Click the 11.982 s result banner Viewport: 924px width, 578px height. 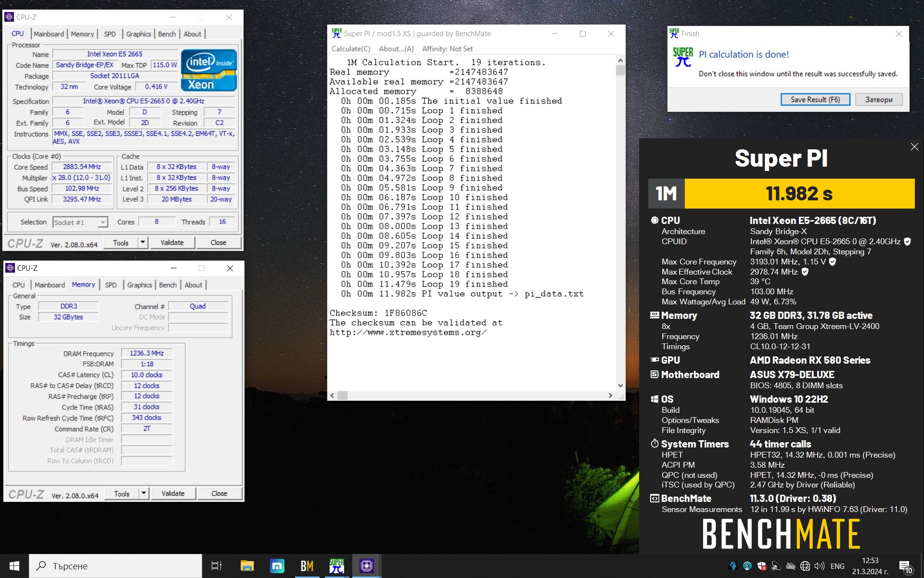click(799, 194)
